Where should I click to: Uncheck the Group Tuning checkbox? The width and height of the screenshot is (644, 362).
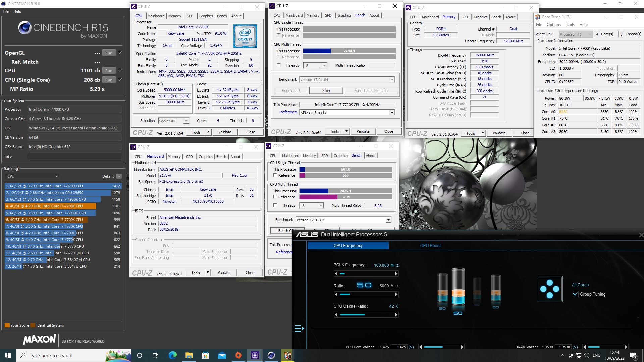[575, 294]
